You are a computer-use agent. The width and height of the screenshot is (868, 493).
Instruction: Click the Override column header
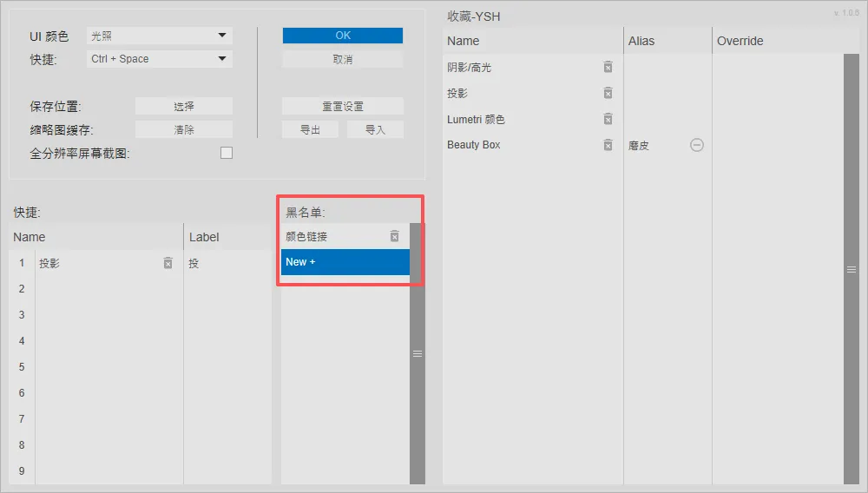pos(740,41)
